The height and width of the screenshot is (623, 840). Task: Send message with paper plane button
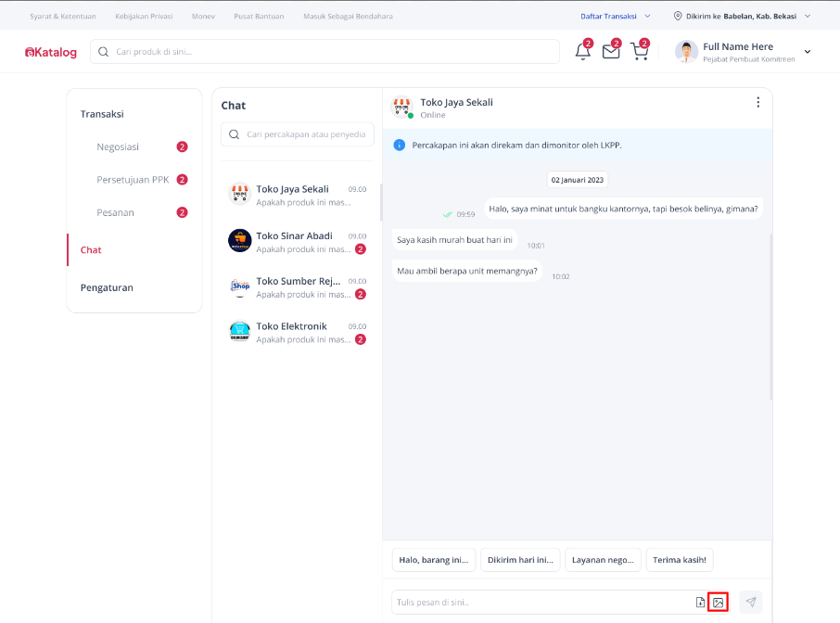click(751, 602)
